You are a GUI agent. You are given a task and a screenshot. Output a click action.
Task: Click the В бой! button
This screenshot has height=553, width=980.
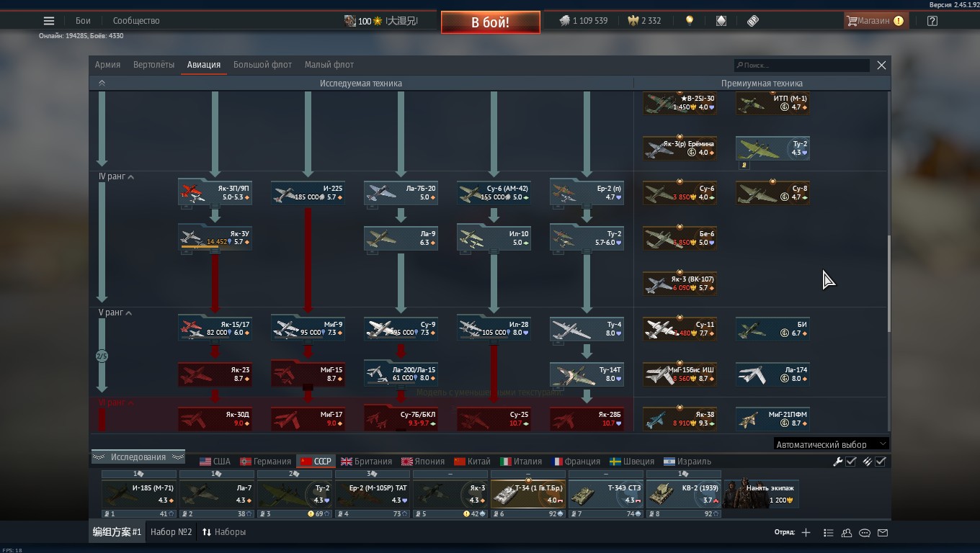pyautogui.click(x=491, y=22)
